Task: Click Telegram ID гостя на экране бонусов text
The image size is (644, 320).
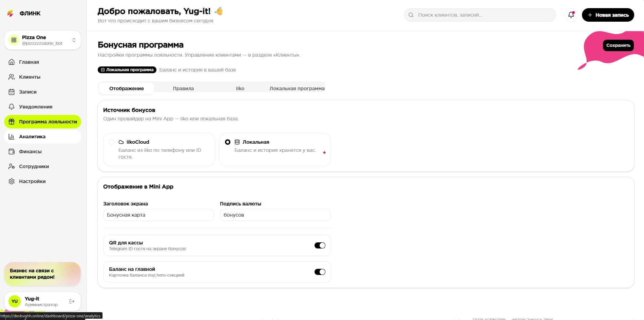Action: pos(147,249)
